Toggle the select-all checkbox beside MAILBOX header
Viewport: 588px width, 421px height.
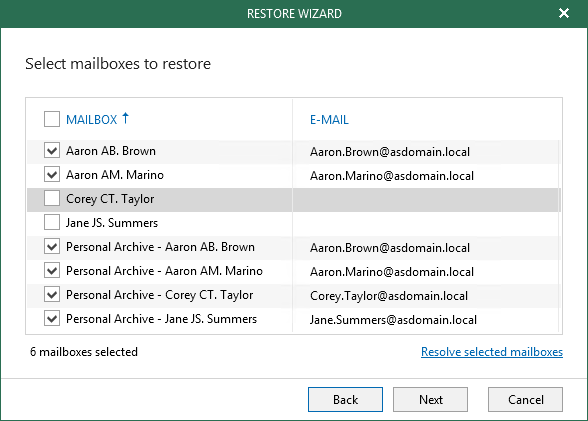pos(52,119)
